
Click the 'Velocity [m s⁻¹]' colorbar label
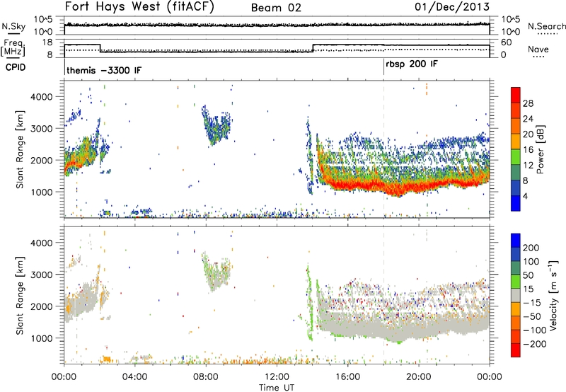click(553, 296)
